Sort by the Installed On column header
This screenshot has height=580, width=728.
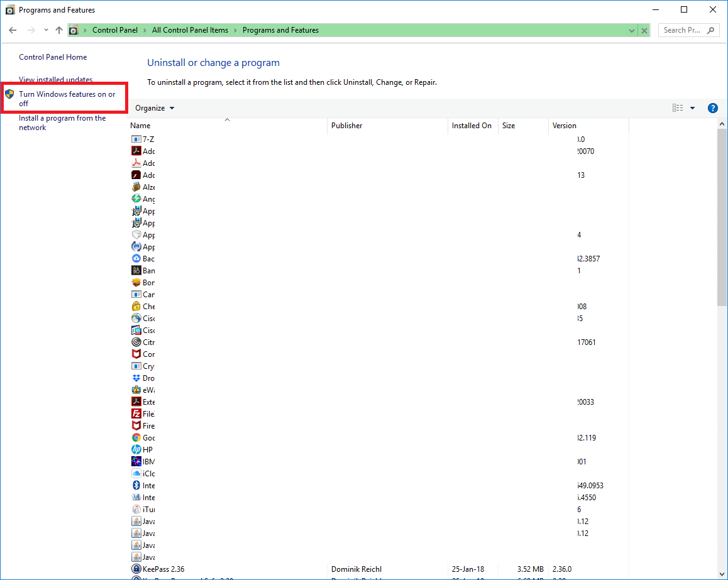click(473, 126)
